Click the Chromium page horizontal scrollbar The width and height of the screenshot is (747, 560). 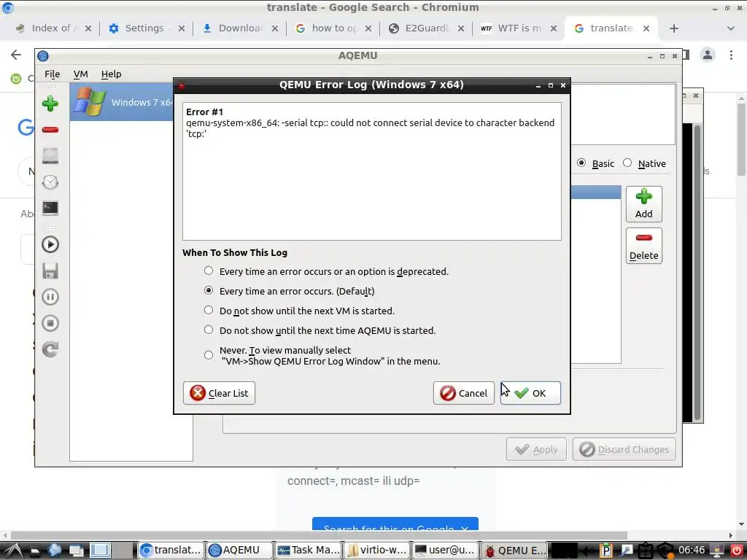pyautogui.click(x=319, y=536)
